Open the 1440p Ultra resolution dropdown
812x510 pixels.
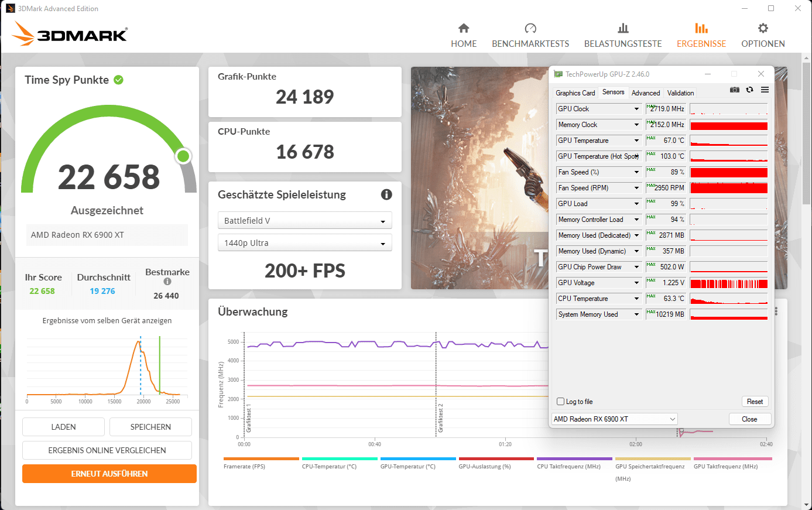click(304, 243)
